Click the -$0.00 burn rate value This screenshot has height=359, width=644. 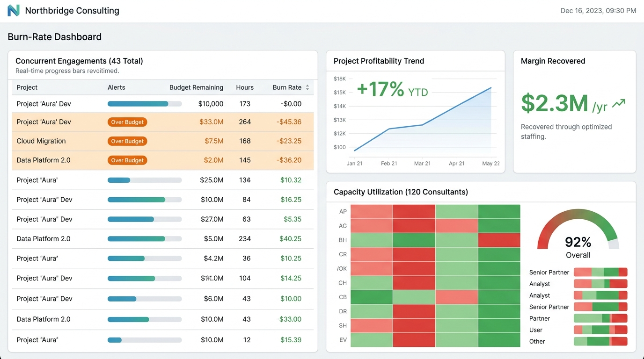coord(291,104)
